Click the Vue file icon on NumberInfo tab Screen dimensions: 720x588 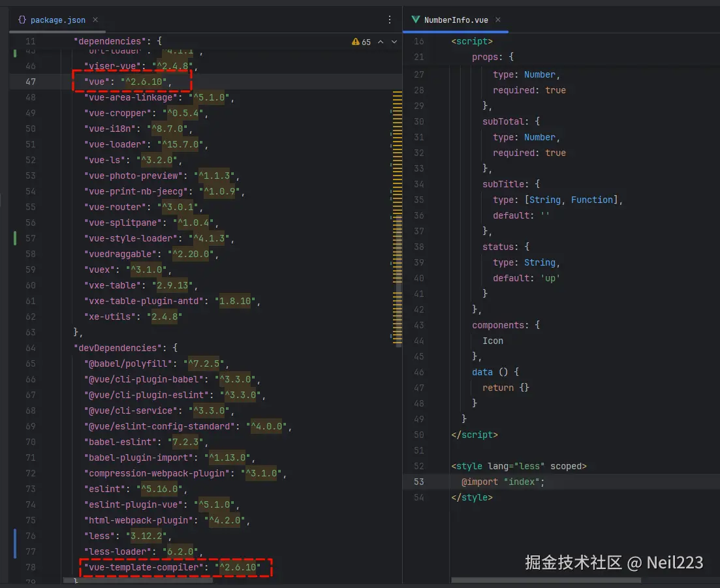(416, 20)
